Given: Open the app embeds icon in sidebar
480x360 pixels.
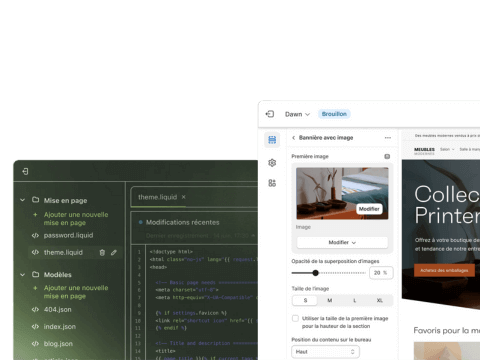Looking at the screenshot, I should [272, 183].
